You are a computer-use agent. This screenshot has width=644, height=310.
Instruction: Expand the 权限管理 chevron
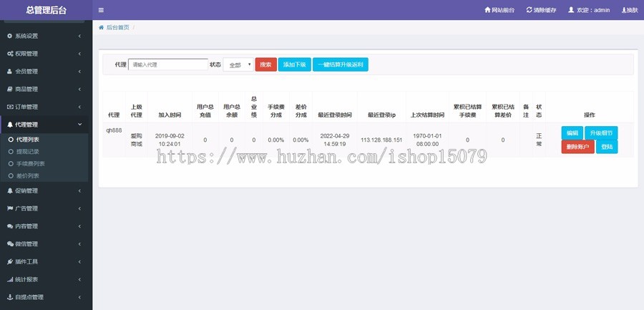79,54
